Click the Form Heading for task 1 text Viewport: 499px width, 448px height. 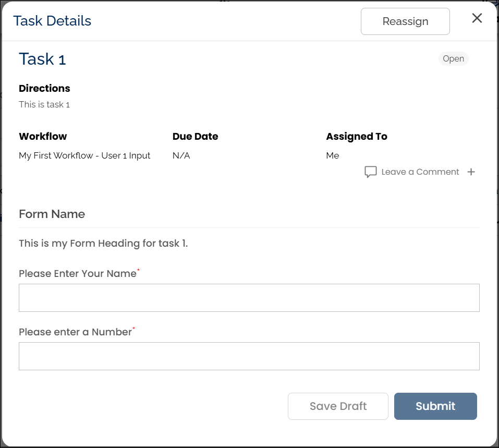[x=103, y=244]
